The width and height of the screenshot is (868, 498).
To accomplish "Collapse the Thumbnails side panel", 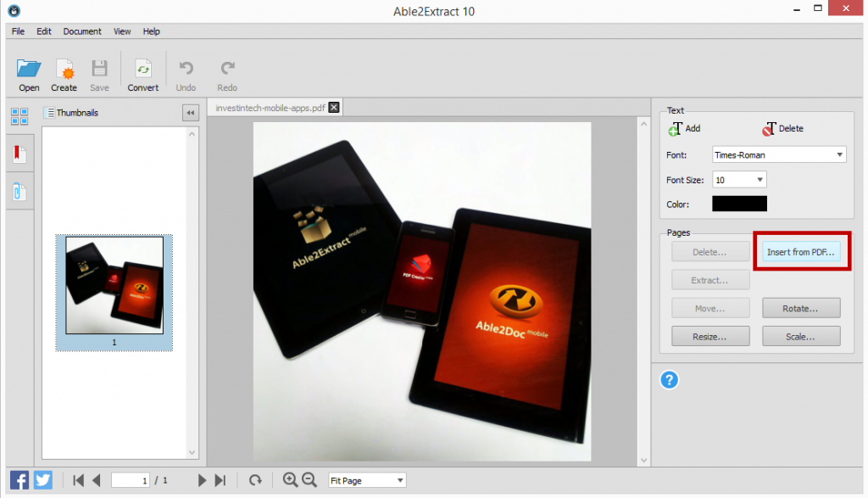I will point(191,113).
